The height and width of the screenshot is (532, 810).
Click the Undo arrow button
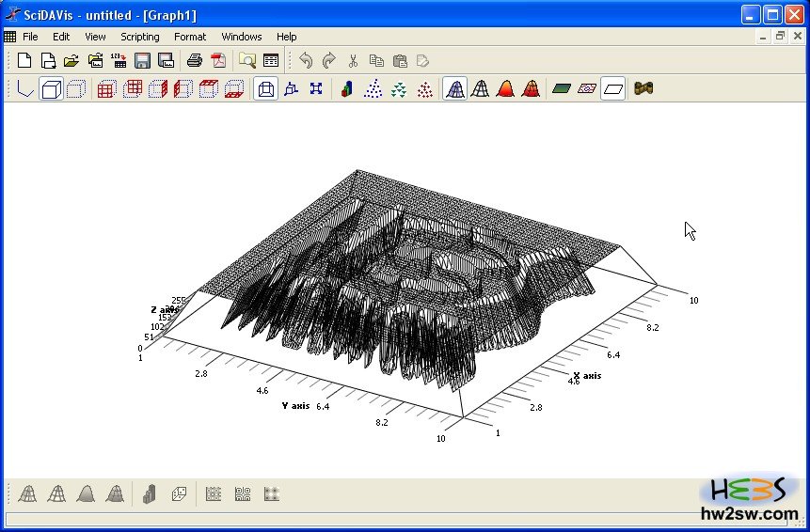306,61
